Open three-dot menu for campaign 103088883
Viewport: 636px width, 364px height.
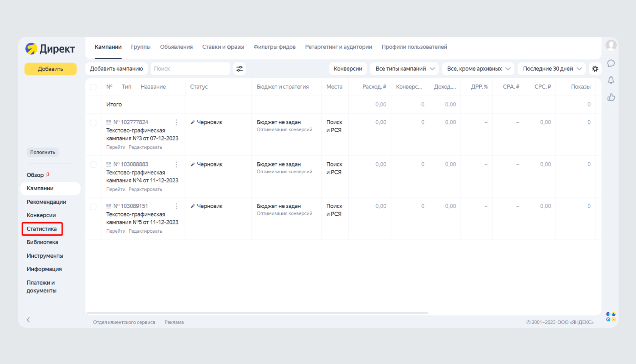coord(176,164)
